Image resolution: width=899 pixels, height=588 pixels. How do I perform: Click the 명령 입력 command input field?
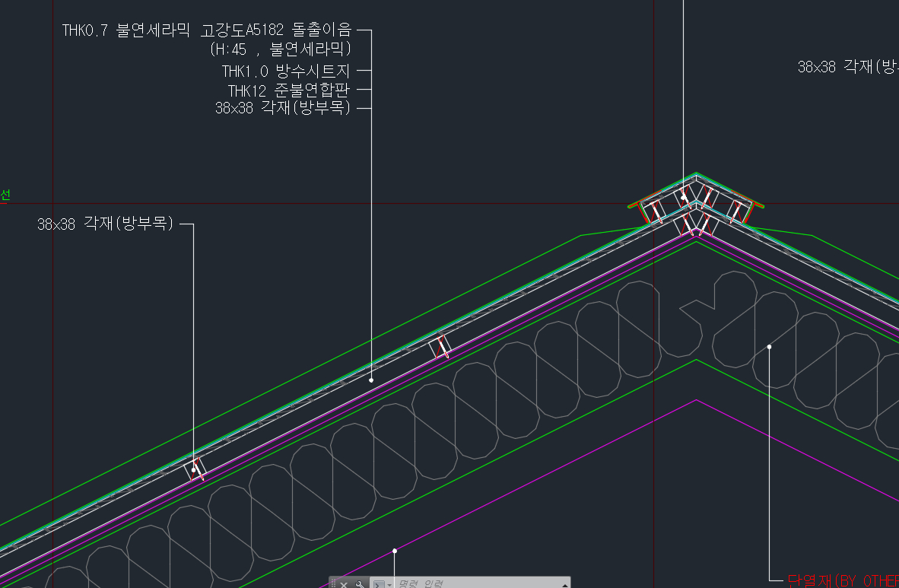pyautogui.click(x=472, y=583)
